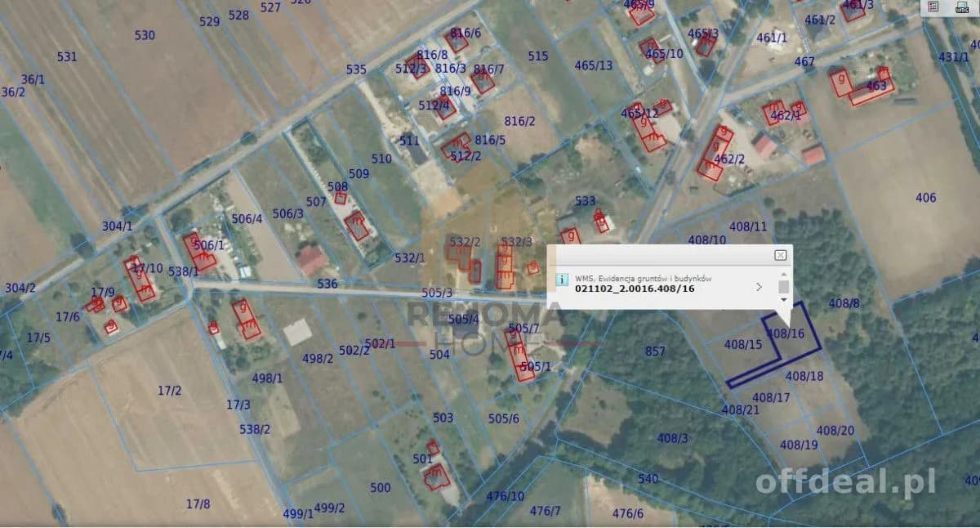Expand parcel details with the right chevron
This screenshot has height=528, width=980.
759,287
